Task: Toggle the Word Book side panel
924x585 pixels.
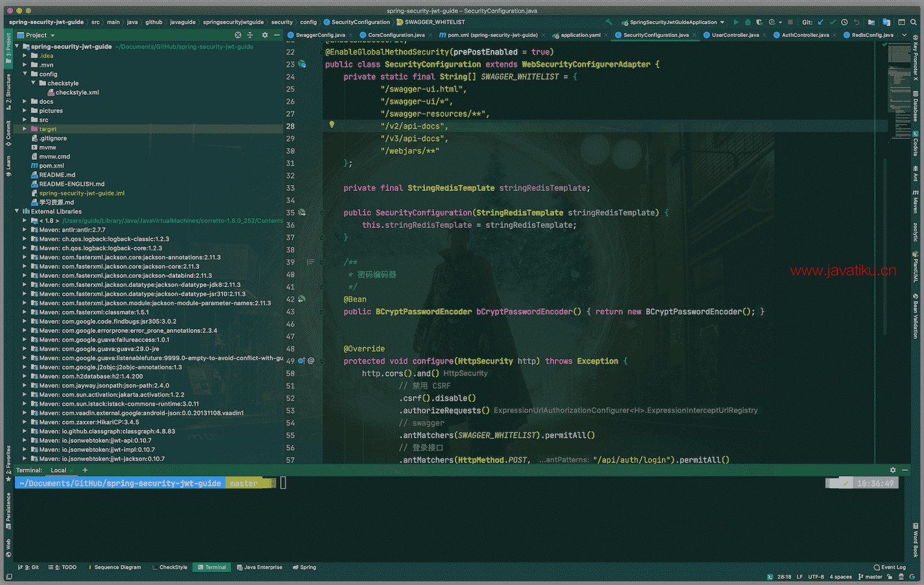Action: (916, 540)
